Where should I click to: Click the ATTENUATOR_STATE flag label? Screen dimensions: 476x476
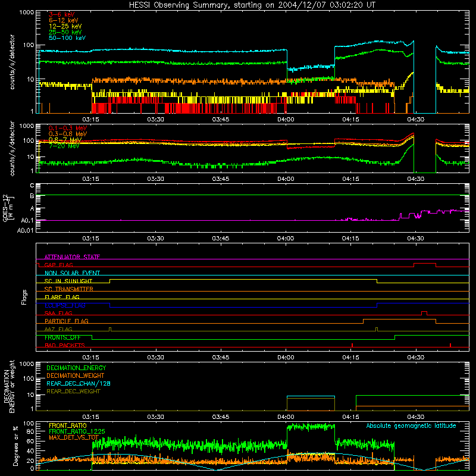(72, 257)
